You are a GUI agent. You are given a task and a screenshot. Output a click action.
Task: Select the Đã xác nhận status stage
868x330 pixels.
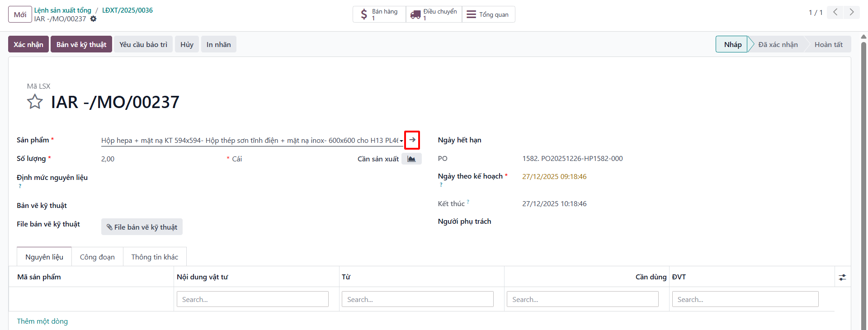click(778, 44)
